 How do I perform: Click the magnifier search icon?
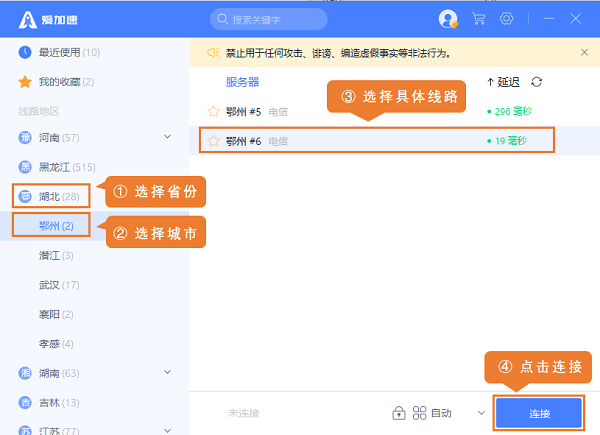click(222, 19)
